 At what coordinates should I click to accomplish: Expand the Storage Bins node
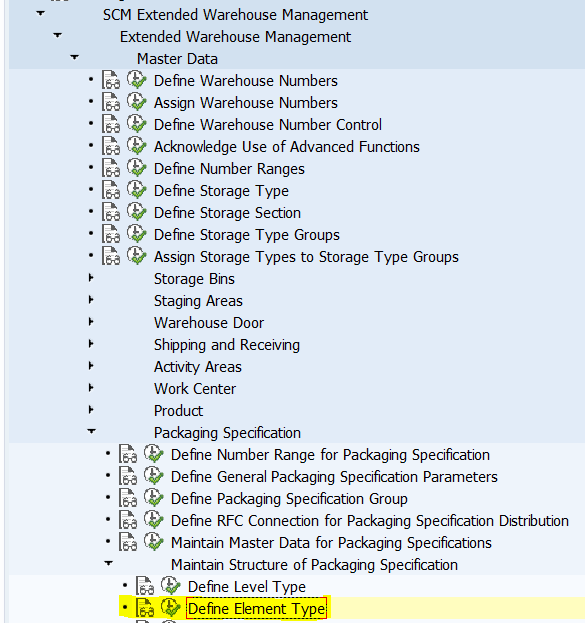[91, 278]
